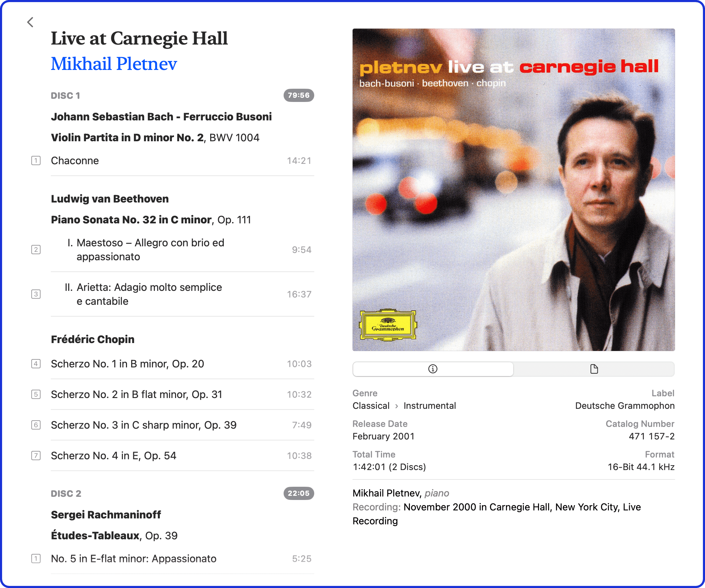Click the Chaconne duration 14:21
The height and width of the screenshot is (588, 705).
299,161
